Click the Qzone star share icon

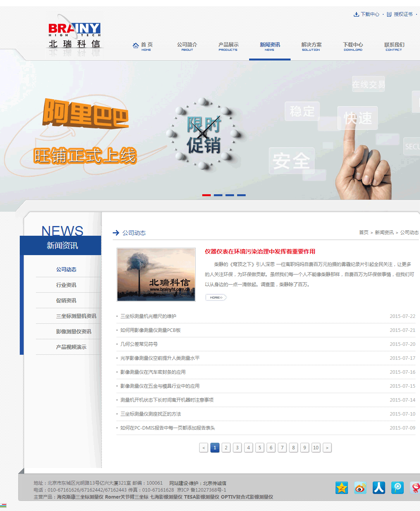tap(342, 487)
